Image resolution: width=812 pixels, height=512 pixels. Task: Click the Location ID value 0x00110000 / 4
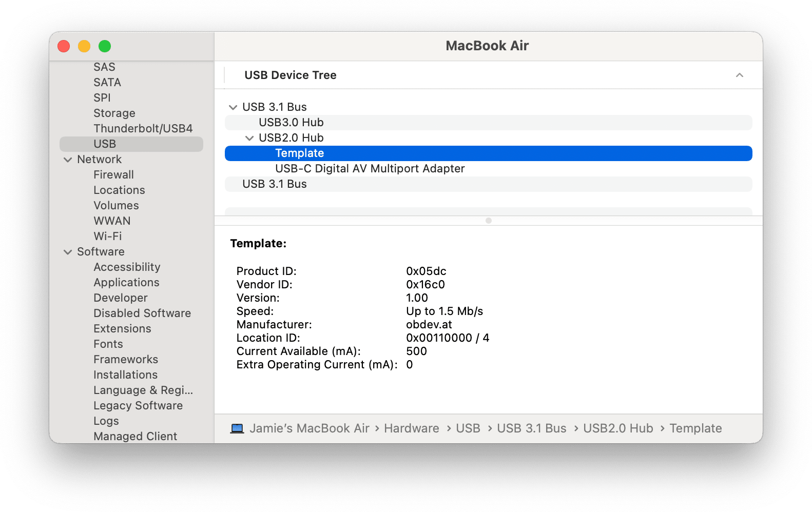(x=448, y=338)
